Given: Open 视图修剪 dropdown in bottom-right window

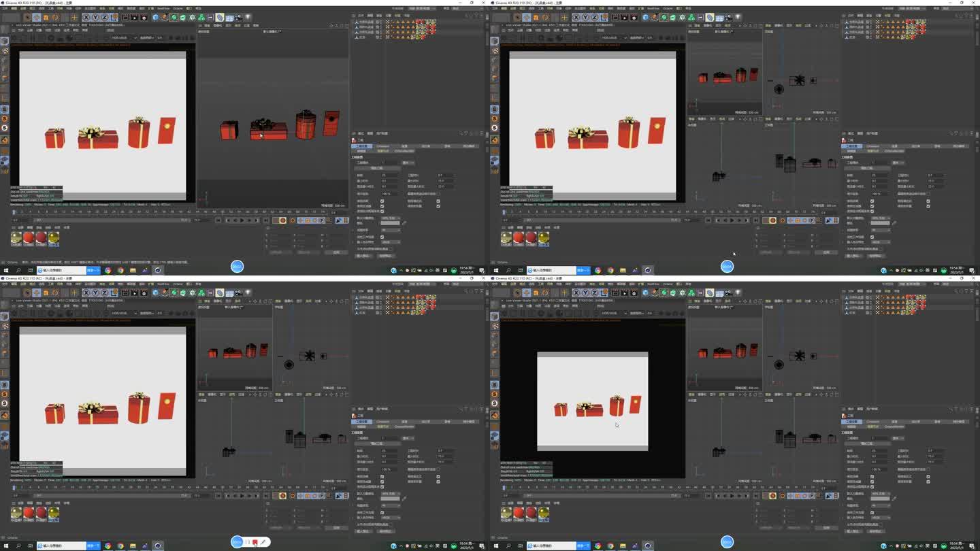Looking at the screenshot, I should 881,505.
